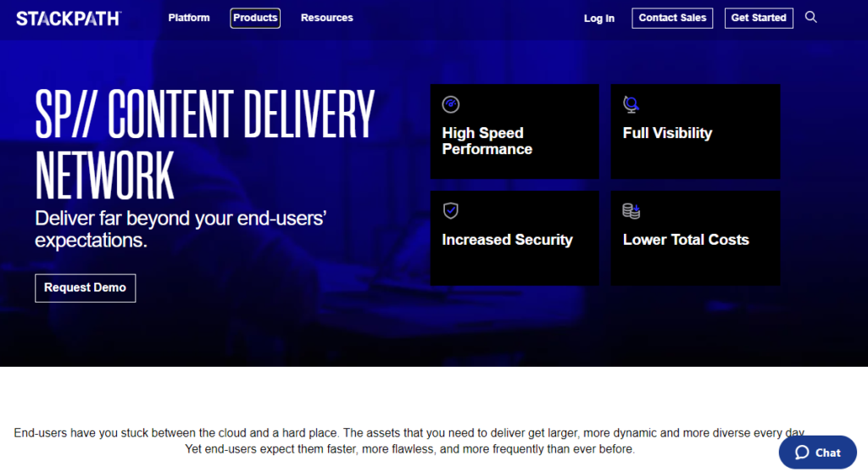Select the High Speed Performance card
The image size is (868, 472).
[x=515, y=131]
